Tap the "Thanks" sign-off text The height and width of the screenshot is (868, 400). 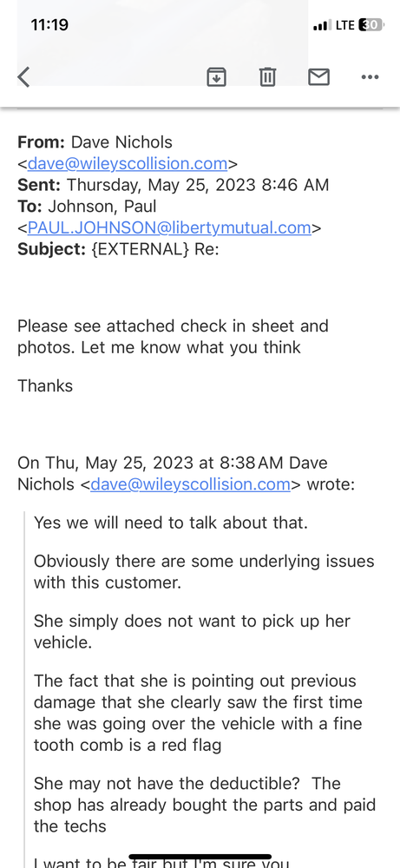point(45,386)
